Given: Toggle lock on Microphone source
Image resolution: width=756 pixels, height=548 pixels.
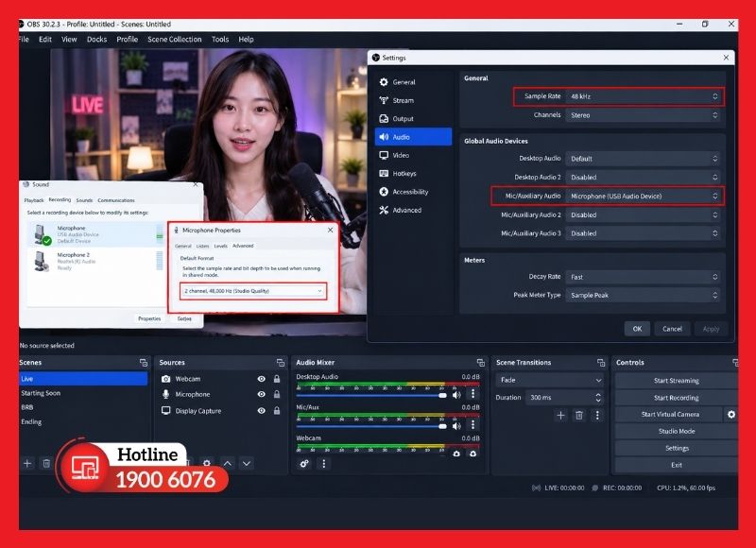Looking at the screenshot, I should point(277,394).
